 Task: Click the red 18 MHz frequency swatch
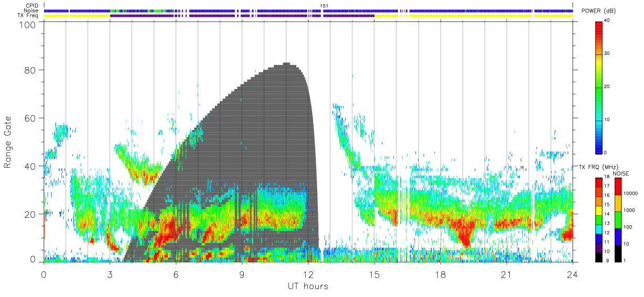[598, 182]
